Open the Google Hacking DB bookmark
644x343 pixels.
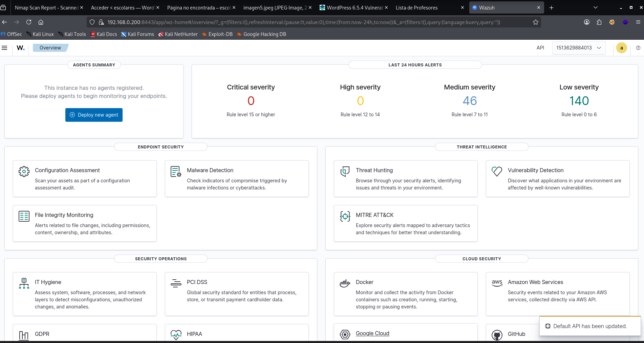(261, 34)
